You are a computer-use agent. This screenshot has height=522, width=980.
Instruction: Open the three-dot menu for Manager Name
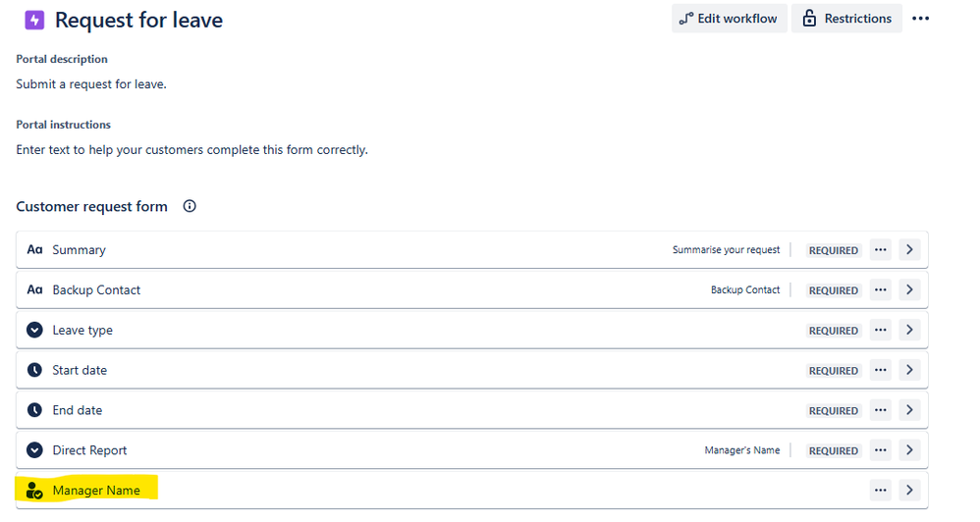[881, 491]
